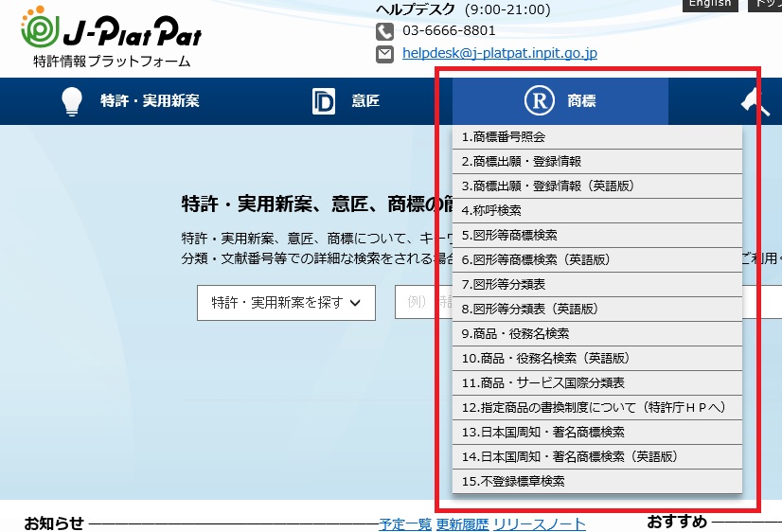Open the 更新履歴 link
This screenshot has width=782, height=532.
(462, 524)
